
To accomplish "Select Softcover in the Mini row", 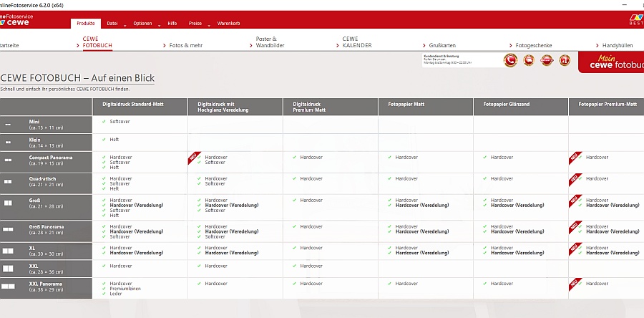I will 119,122.
